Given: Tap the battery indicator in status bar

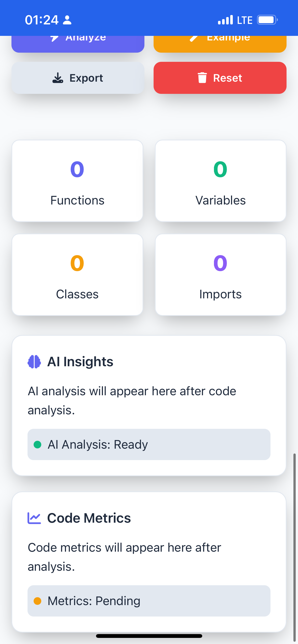Looking at the screenshot, I should 267,20.
